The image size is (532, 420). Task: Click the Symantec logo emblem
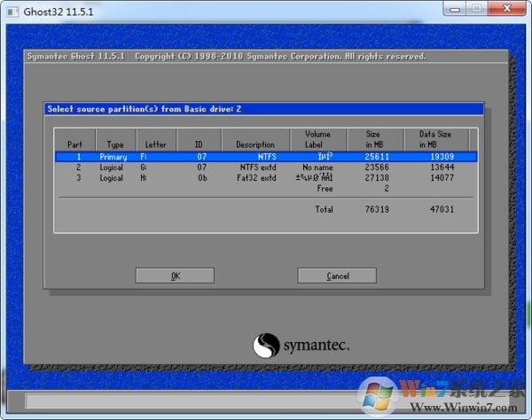coord(268,345)
